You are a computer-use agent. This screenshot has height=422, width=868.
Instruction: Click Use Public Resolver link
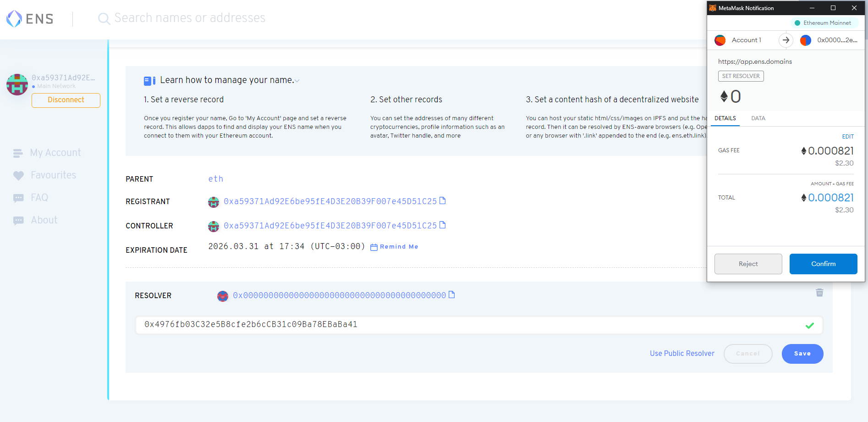682,353
